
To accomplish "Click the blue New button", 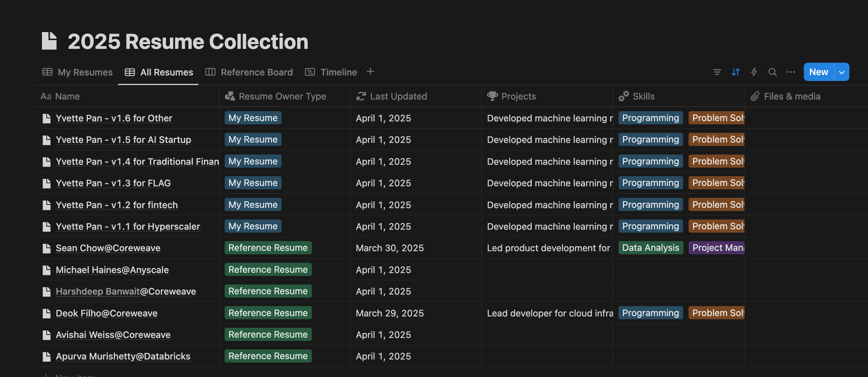I will [x=819, y=72].
